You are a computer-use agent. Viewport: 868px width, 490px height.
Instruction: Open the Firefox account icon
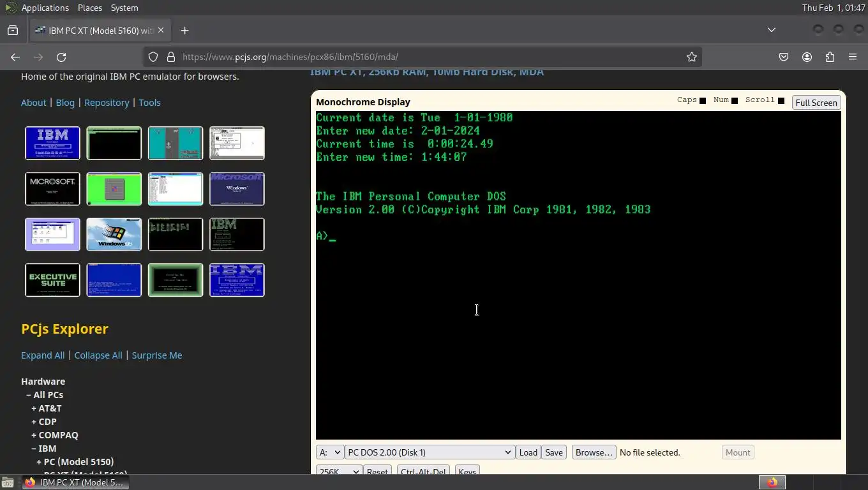pos(807,57)
